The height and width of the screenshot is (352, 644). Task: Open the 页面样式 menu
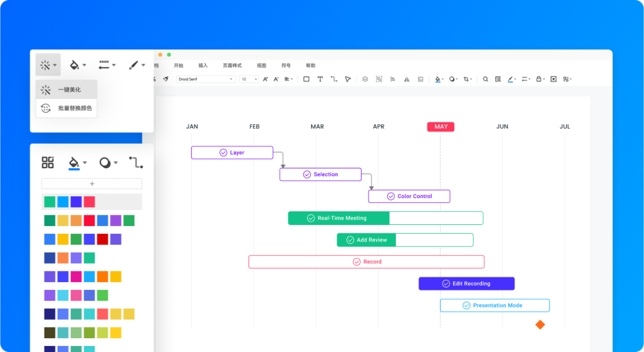coord(232,66)
